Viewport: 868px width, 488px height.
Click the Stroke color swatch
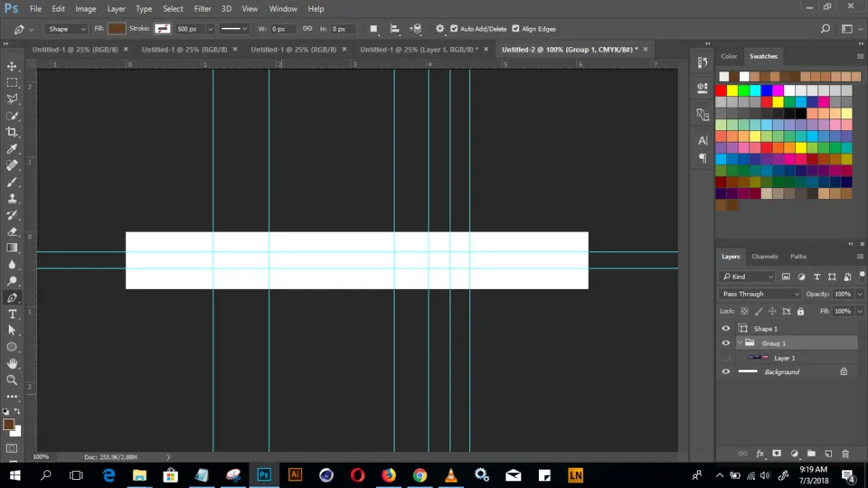pyautogui.click(x=162, y=29)
